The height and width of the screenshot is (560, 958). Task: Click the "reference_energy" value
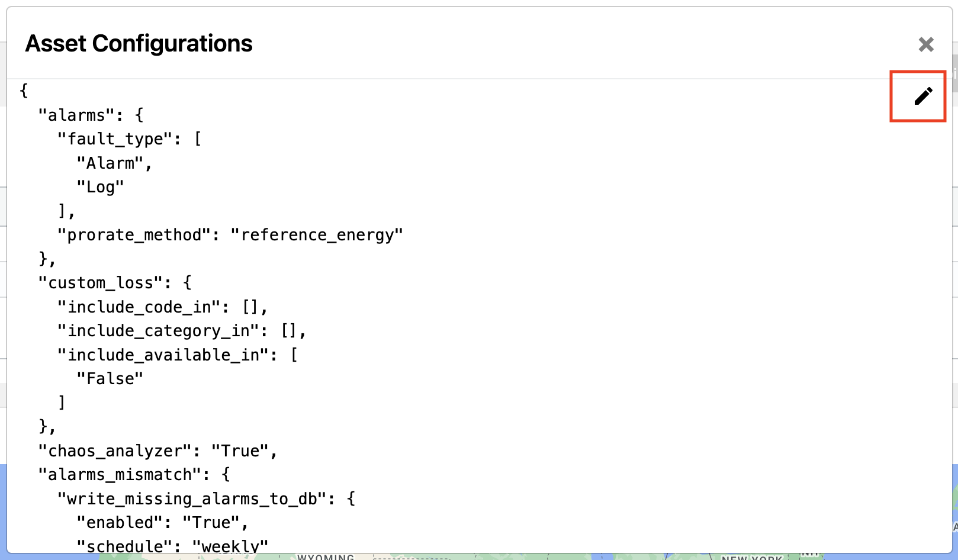tap(317, 235)
